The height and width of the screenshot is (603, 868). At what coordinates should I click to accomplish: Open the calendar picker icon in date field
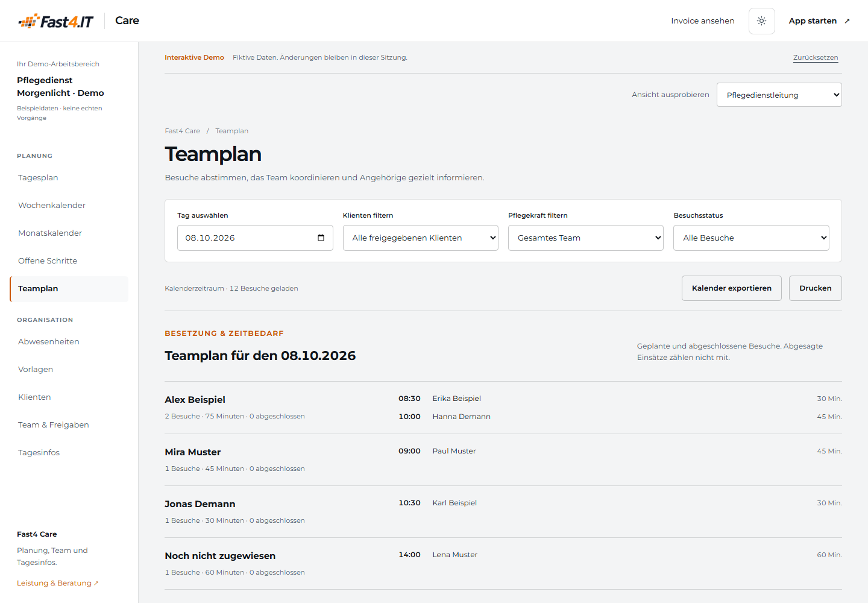pyautogui.click(x=321, y=238)
